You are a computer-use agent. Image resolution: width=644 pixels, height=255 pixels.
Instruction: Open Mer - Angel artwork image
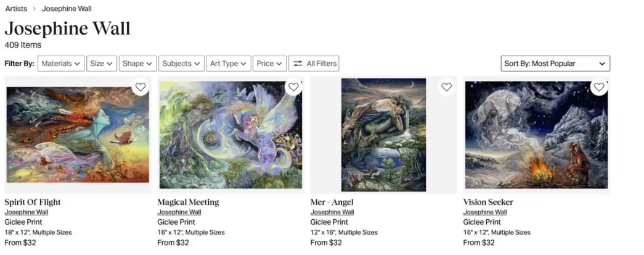383,135
